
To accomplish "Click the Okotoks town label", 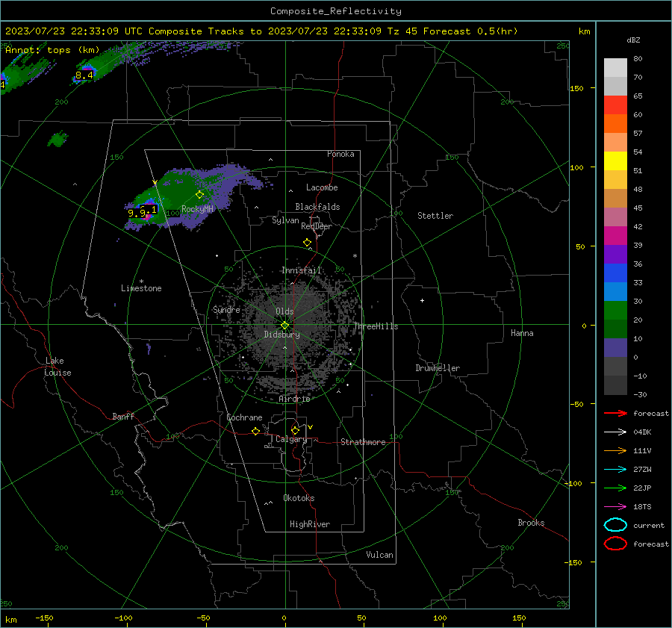I will click(x=299, y=498).
